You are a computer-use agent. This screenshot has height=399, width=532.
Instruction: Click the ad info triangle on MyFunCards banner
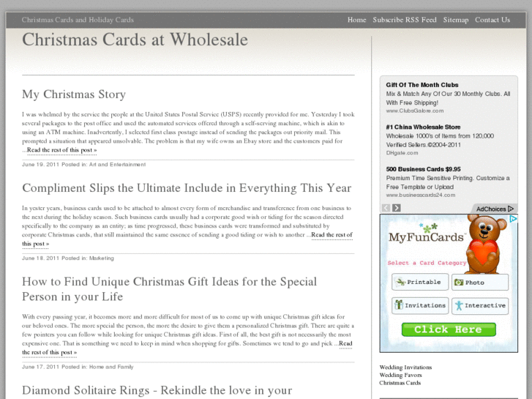[513, 219]
